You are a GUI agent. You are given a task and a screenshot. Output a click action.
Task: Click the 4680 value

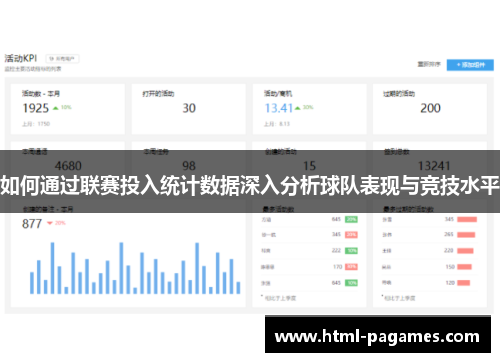click(68, 166)
